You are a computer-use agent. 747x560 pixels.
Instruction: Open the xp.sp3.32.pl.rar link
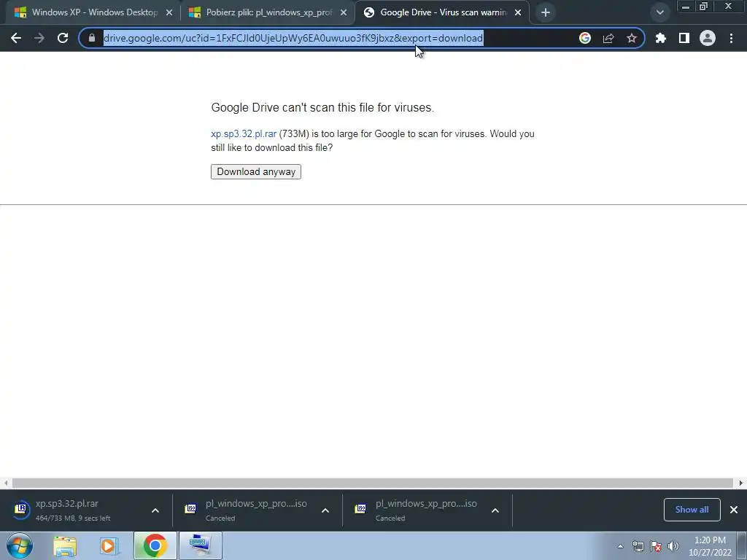244,134
